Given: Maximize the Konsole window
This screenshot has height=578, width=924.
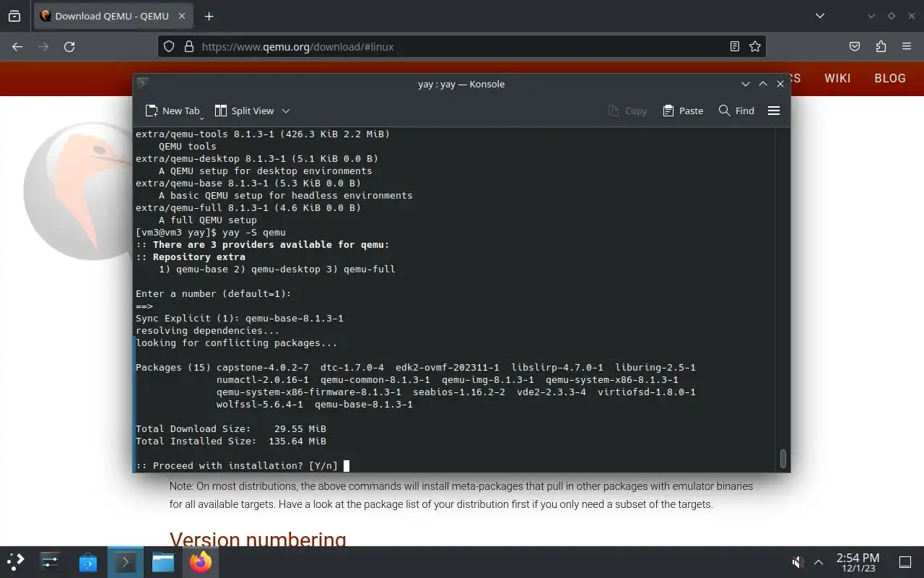Looking at the screenshot, I should pyautogui.click(x=763, y=84).
